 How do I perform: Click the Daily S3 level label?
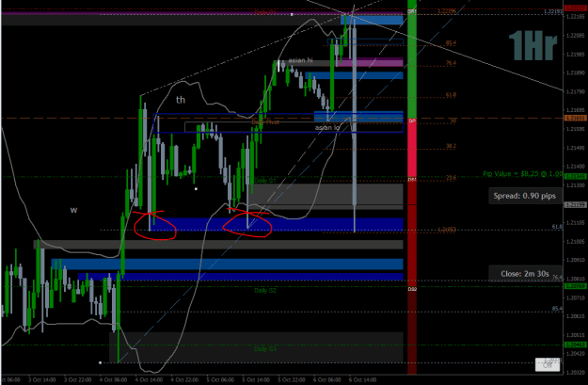264,349
